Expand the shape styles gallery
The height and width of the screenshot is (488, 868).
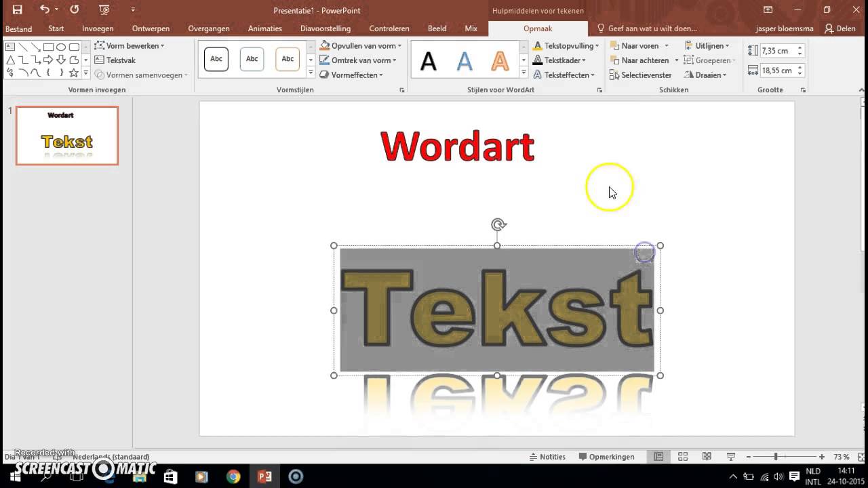pyautogui.click(x=311, y=73)
